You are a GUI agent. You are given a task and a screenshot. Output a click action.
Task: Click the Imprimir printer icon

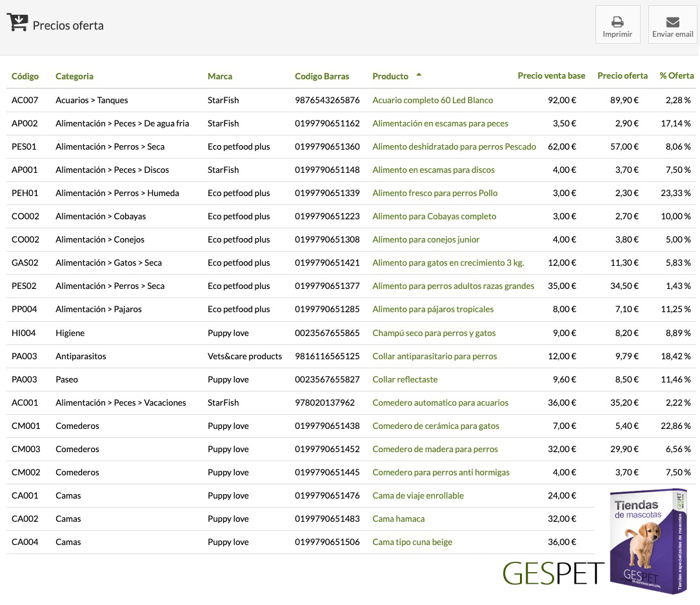click(617, 21)
